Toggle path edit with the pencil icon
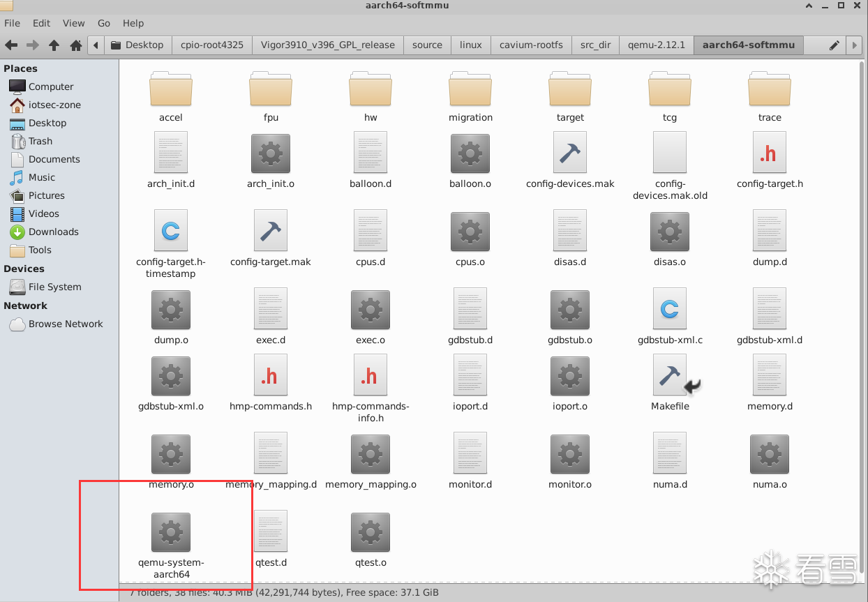The width and height of the screenshot is (868, 602). pos(834,45)
